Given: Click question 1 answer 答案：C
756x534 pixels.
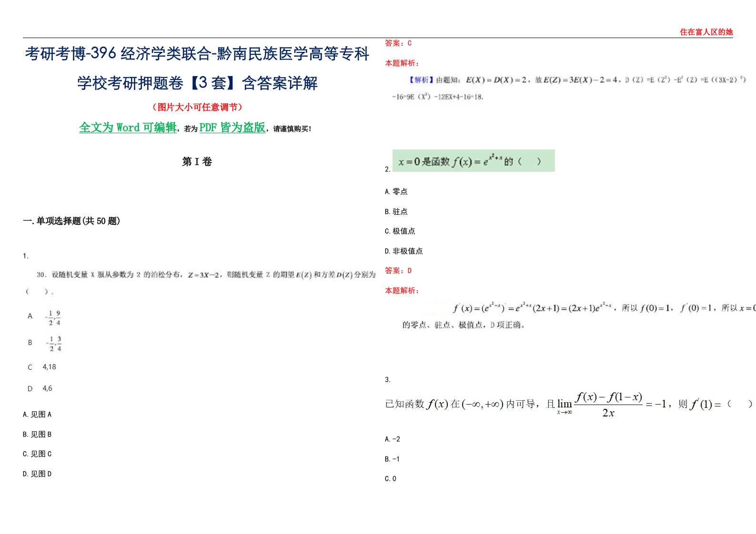Looking at the screenshot, I should tap(398, 43).
